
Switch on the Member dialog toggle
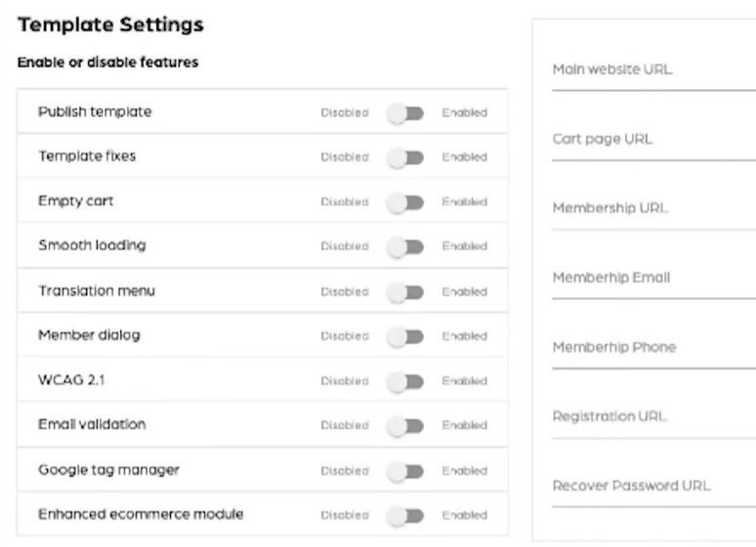(405, 337)
